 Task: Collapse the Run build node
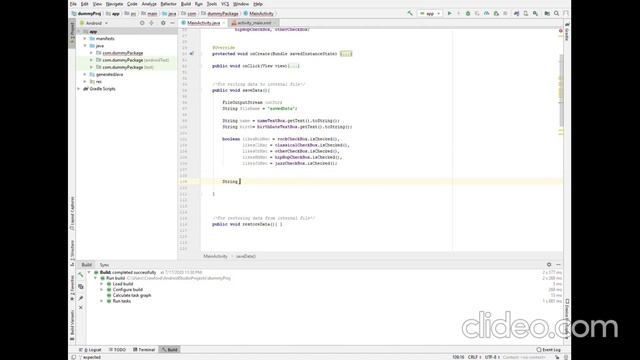click(x=96, y=278)
